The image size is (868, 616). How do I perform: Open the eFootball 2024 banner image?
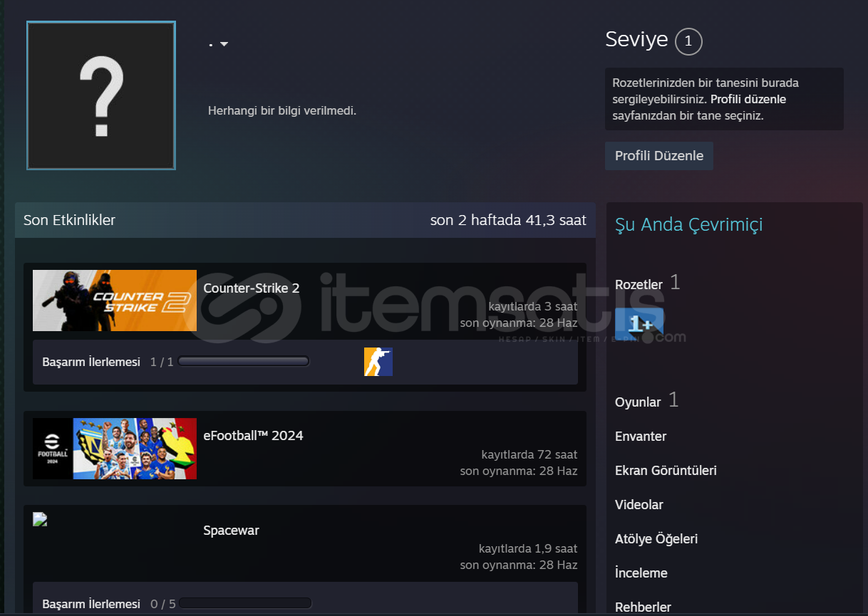pyautogui.click(x=115, y=449)
